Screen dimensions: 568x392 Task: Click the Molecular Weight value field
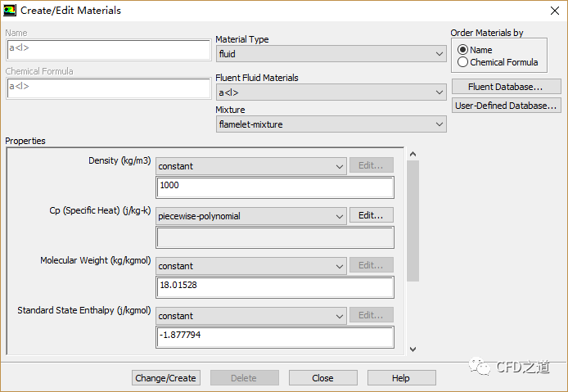coord(274,286)
